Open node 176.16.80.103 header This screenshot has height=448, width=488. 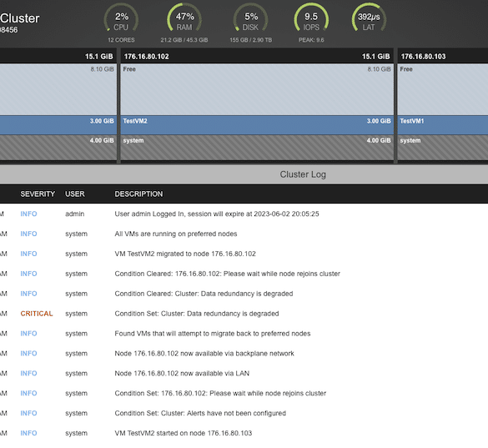point(443,57)
